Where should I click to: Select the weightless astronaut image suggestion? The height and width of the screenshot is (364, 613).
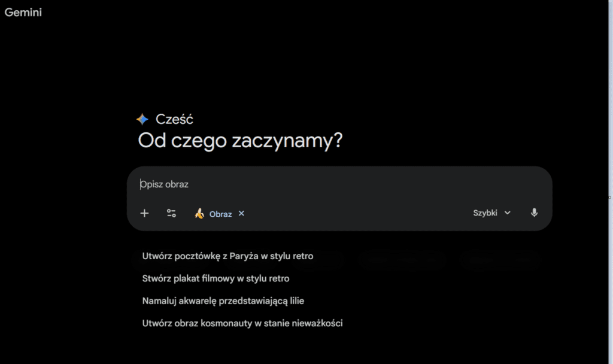click(242, 323)
